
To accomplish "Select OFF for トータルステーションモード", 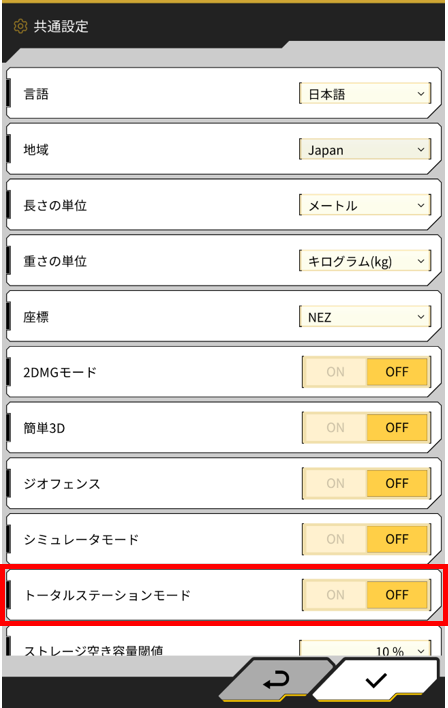I will pyautogui.click(x=397, y=595).
